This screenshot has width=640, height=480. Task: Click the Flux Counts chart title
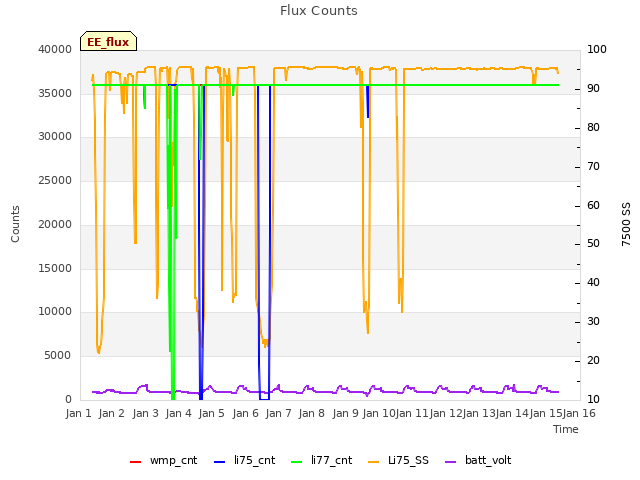[x=319, y=11]
